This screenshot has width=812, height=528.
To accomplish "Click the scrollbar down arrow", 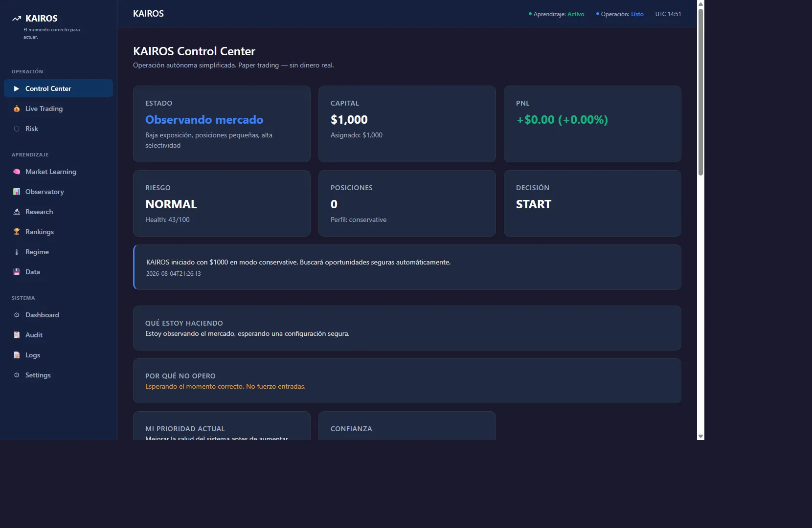I will 700,436.
